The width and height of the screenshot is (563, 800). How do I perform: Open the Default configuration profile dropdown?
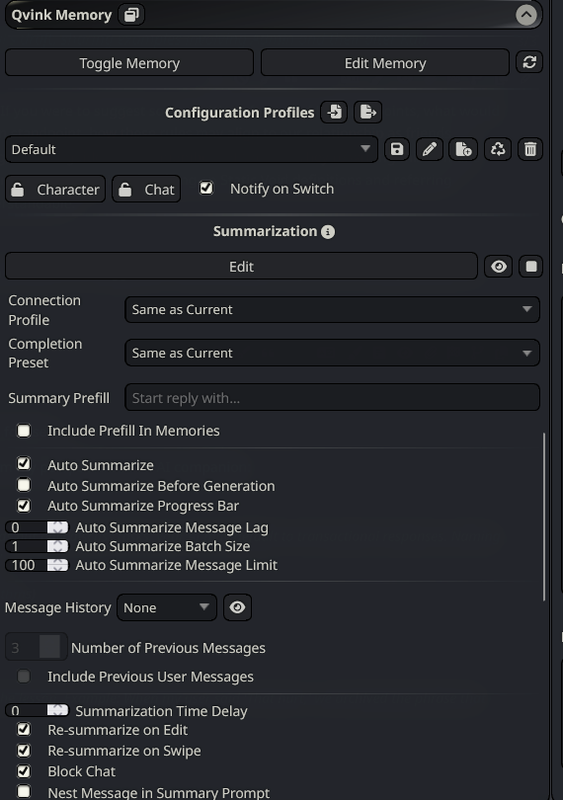(191, 149)
